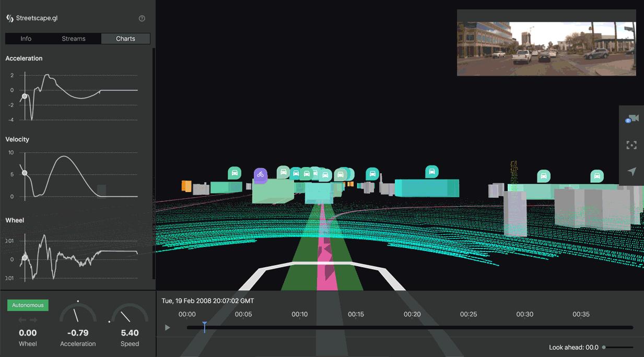Screen dimensions: 644x357
Task: Select the recenter camera crosshair icon
Action: pos(631,145)
